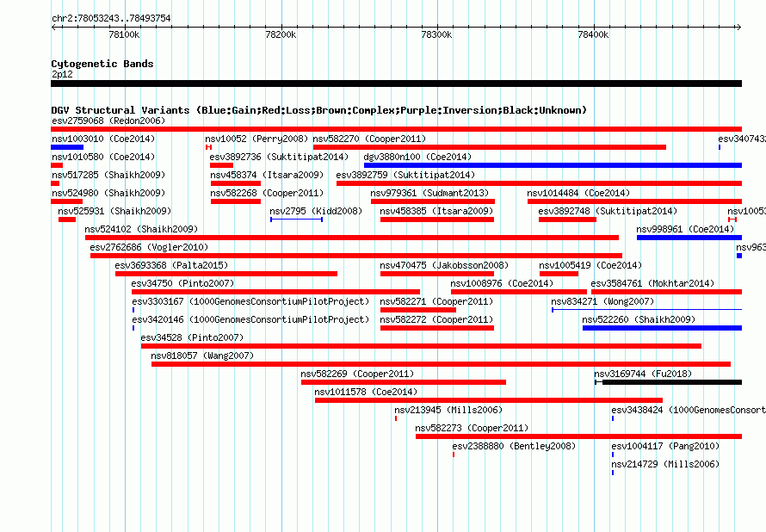This screenshot has width=766, height=532.
Task: Click the esv3438424 1000Genomes label
Action: 689,410
